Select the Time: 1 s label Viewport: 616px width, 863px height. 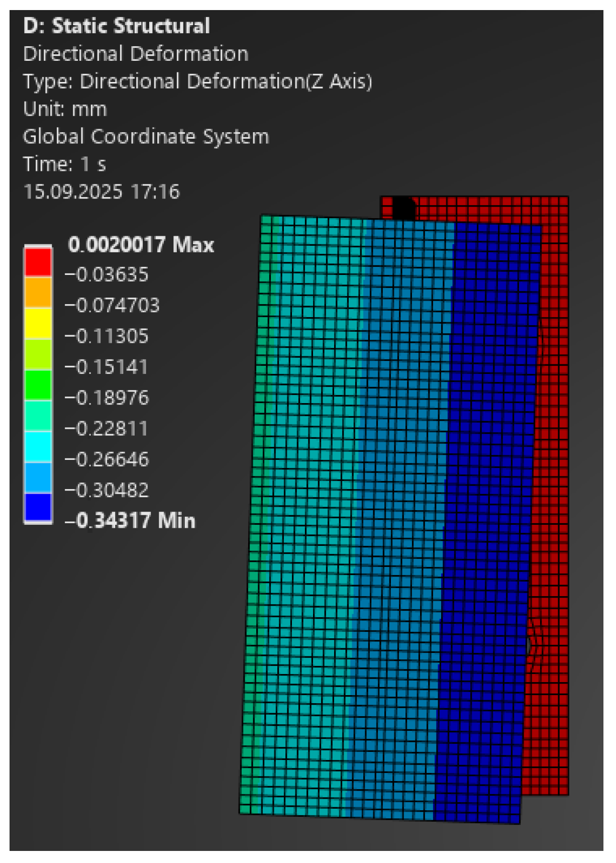click(x=65, y=164)
